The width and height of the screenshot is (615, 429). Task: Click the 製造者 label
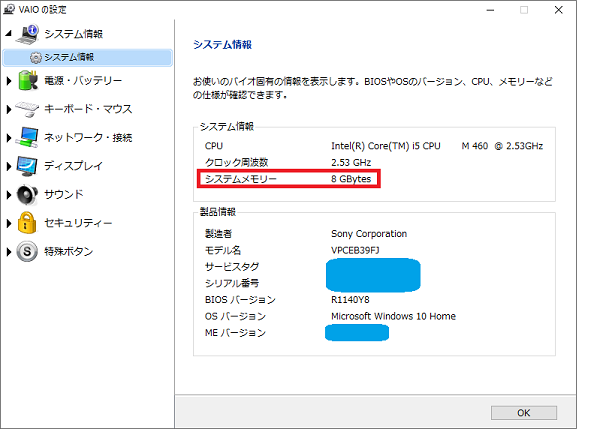click(x=218, y=234)
